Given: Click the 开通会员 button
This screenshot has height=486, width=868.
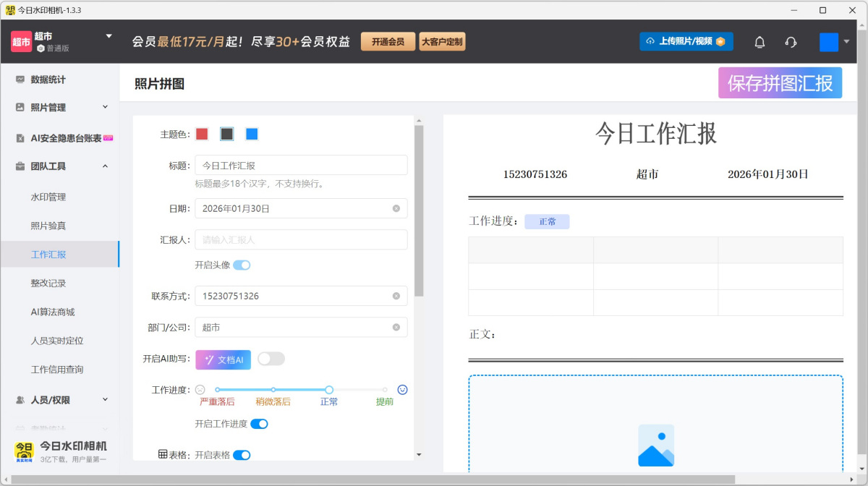Looking at the screenshot, I should click(x=388, y=42).
